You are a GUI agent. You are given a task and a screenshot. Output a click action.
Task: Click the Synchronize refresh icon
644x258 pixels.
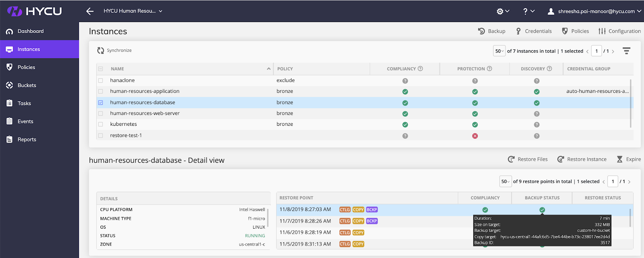tap(101, 51)
